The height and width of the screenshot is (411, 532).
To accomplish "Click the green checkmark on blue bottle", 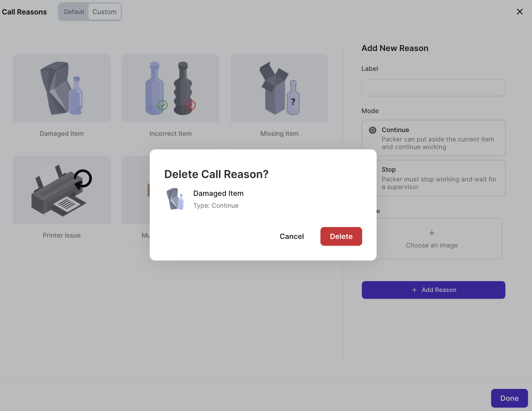I will point(162,105).
